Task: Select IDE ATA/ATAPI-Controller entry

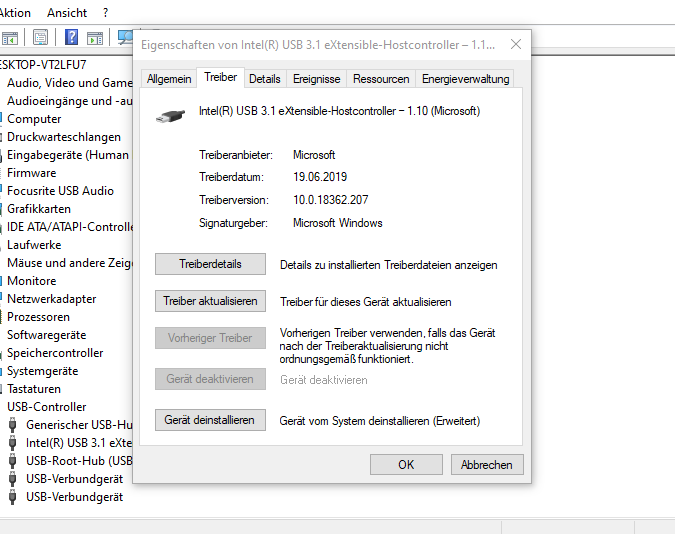Action: point(70,227)
